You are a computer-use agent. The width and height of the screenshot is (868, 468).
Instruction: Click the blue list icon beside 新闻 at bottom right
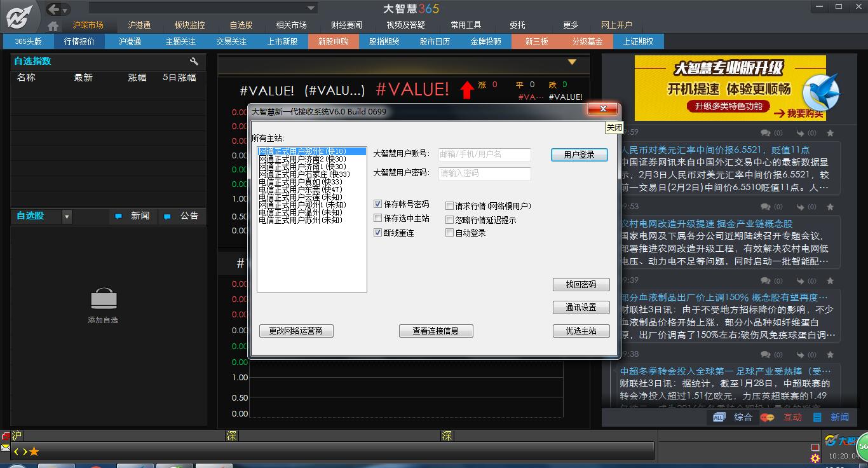pyautogui.click(x=817, y=417)
